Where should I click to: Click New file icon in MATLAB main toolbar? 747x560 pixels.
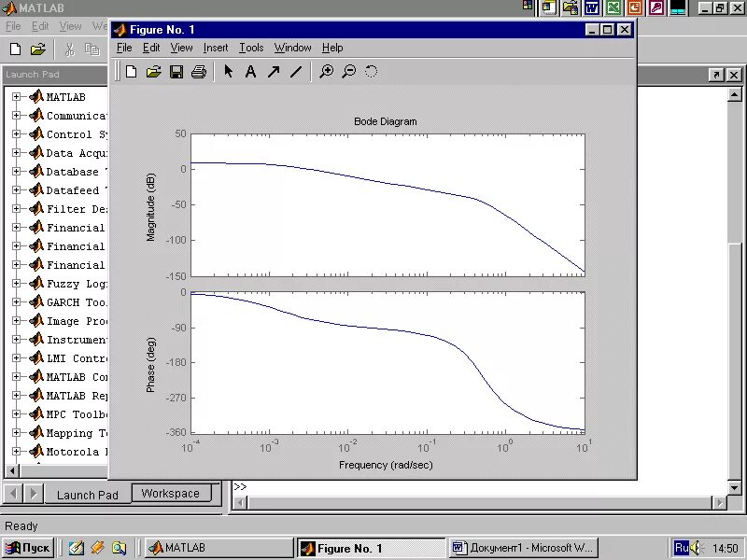point(15,49)
